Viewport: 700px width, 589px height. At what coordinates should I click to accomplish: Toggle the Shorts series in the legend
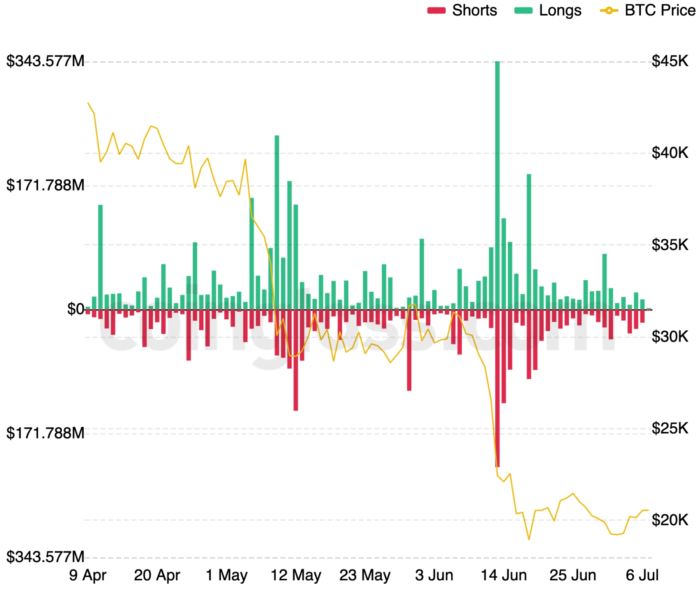click(462, 10)
